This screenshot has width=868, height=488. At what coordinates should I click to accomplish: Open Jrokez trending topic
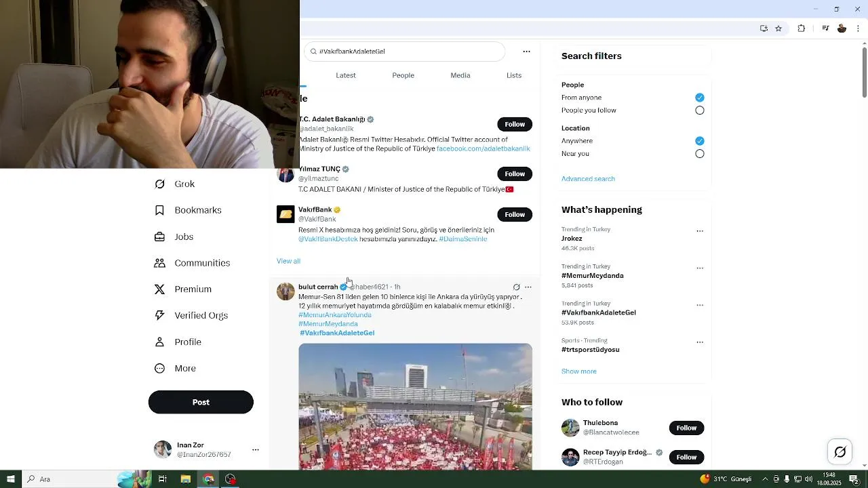[572, 239]
